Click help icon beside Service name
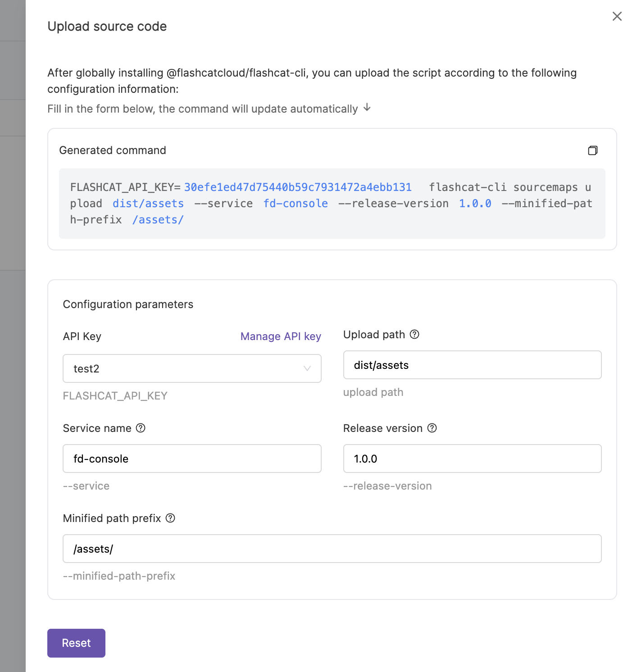The image size is (637, 672). (141, 428)
